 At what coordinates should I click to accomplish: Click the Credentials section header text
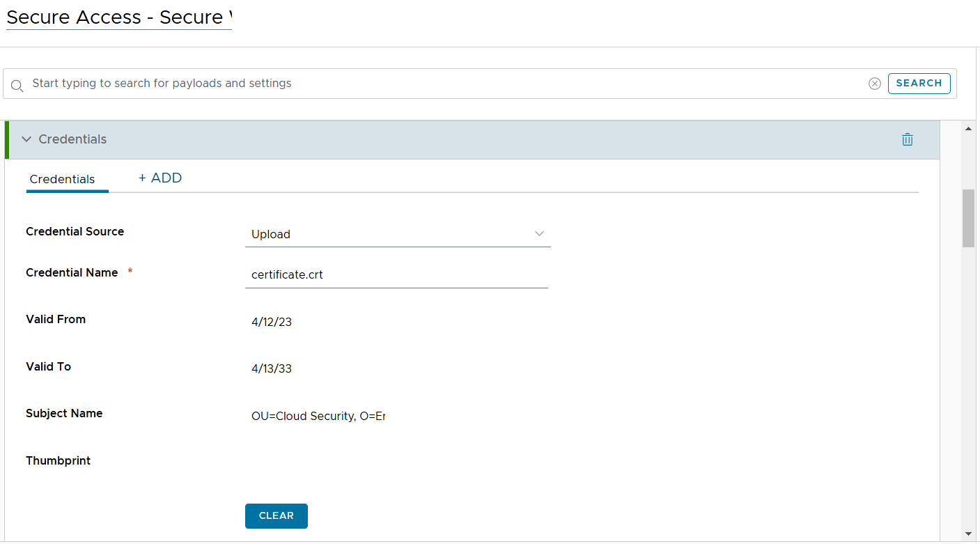click(x=72, y=139)
